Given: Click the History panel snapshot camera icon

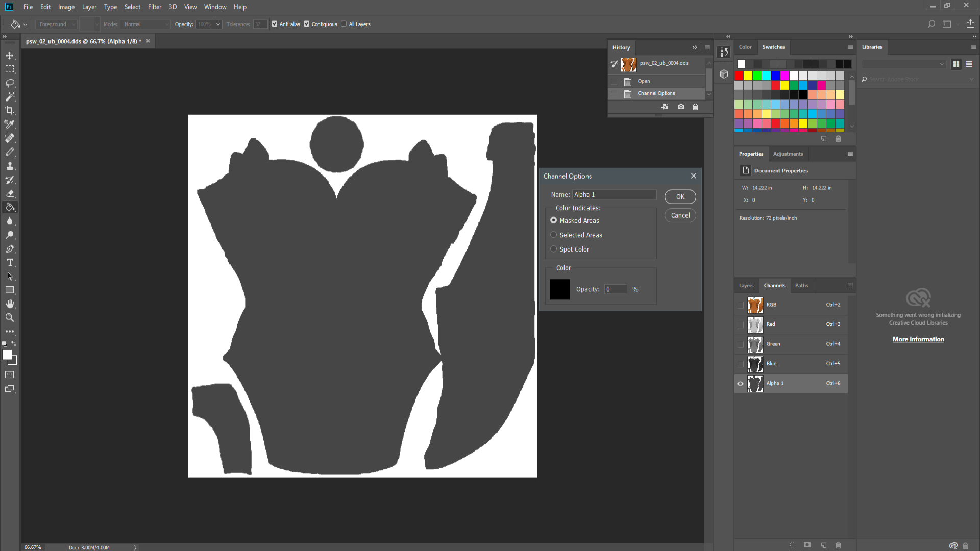Looking at the screenshot, I should 681,107.
